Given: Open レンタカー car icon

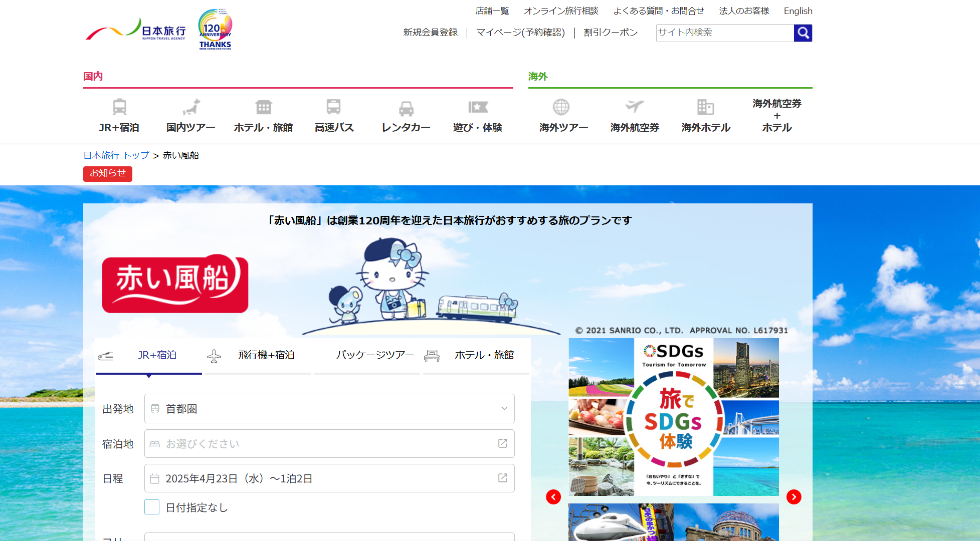Looking at the screenshot, I should coord(406,108).
